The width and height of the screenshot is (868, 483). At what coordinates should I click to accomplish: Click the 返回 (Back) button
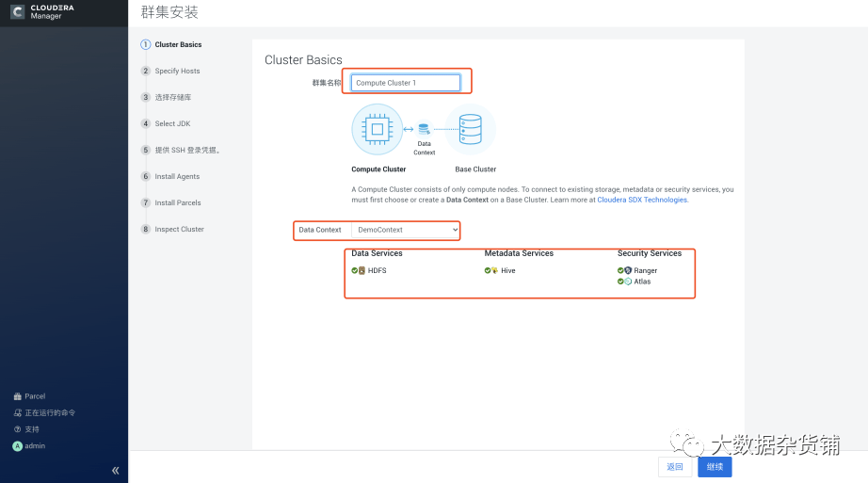[x=675, y=467]
